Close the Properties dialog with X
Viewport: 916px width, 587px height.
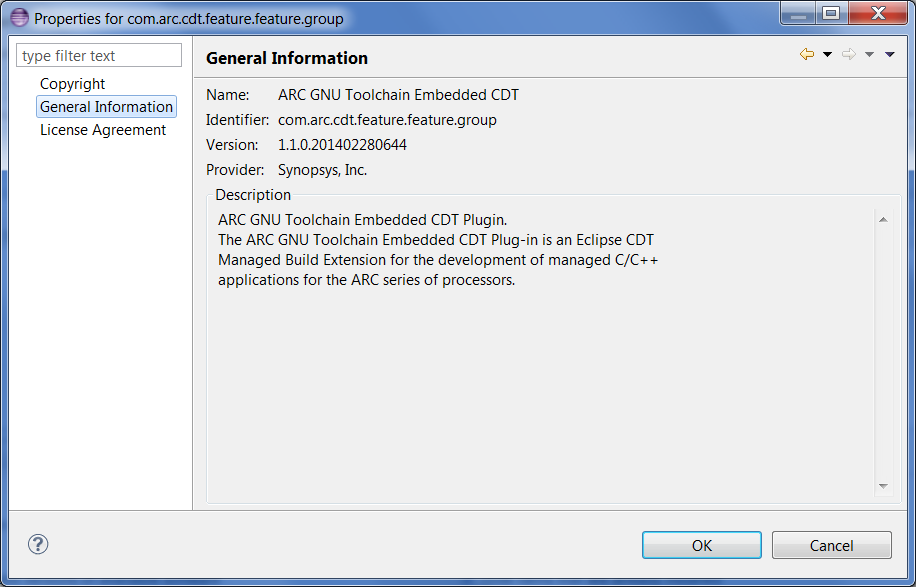(x=878, y=13)
